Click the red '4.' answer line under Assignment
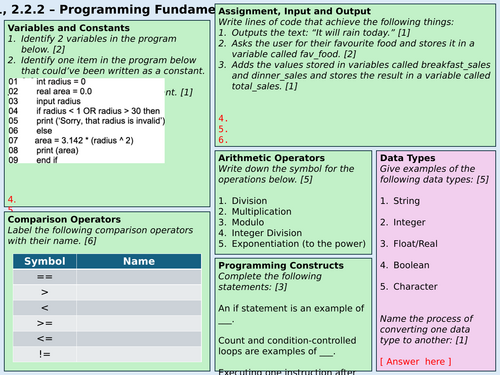Screen dimensions: 500x375 point(223,118)
